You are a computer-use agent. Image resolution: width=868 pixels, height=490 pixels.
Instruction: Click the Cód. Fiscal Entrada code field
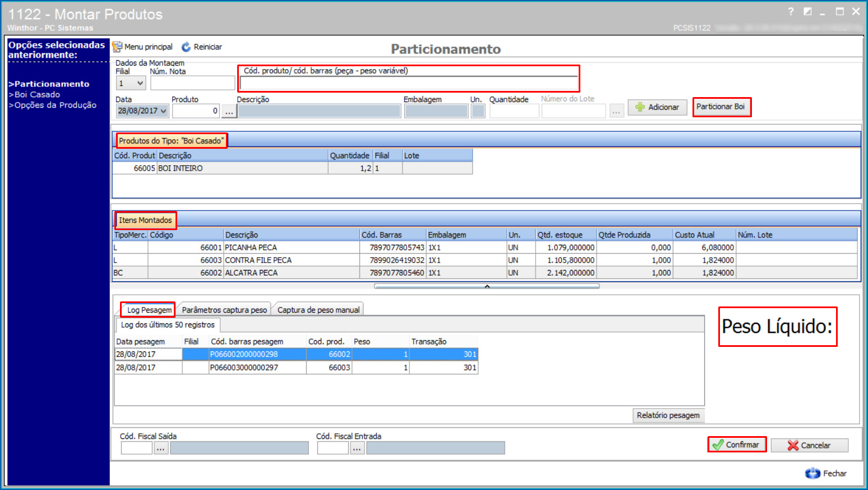click(x=333, y=448)
